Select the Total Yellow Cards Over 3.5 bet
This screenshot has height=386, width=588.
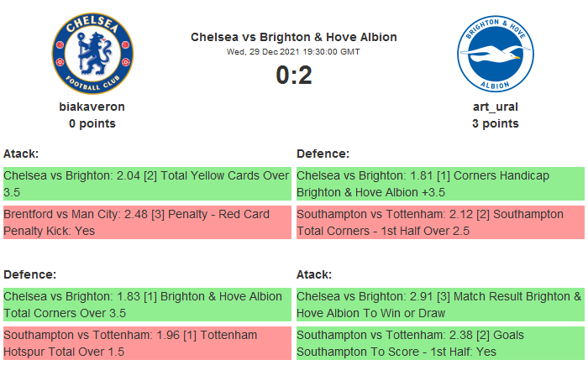pos(146,184)
